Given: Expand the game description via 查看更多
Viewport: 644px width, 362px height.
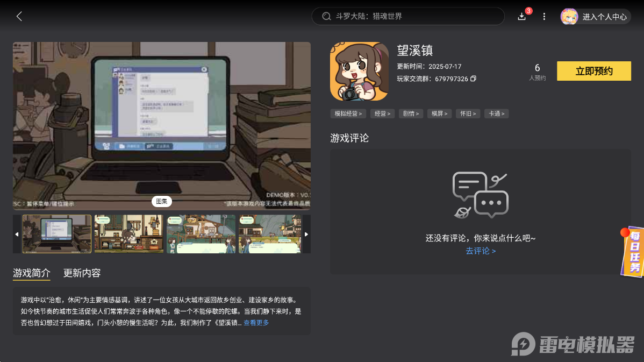Looking at the screenshot, I should 256,323.
